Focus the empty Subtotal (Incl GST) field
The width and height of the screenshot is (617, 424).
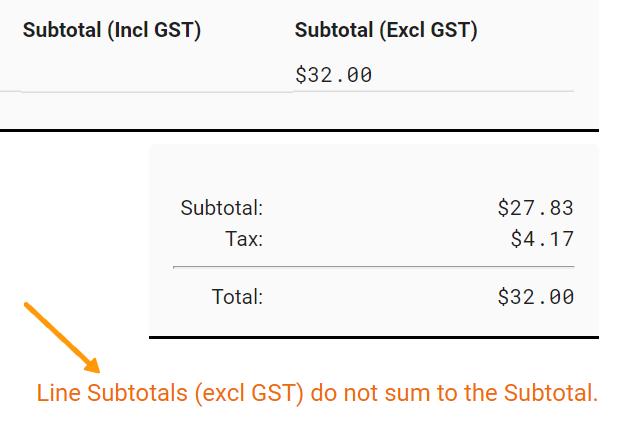pos(155,75)
